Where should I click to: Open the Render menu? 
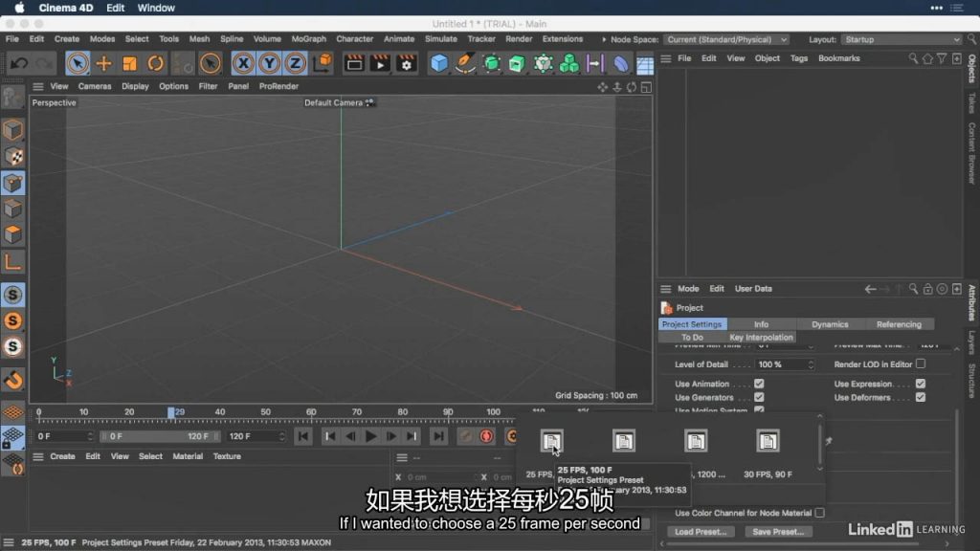519,38
